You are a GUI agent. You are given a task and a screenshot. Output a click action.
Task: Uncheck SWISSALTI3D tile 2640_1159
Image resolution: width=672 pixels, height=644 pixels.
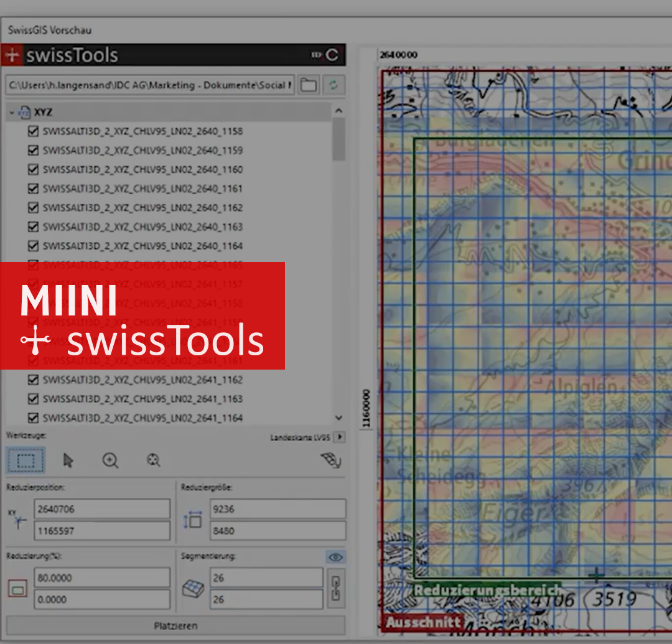[33, 151]
